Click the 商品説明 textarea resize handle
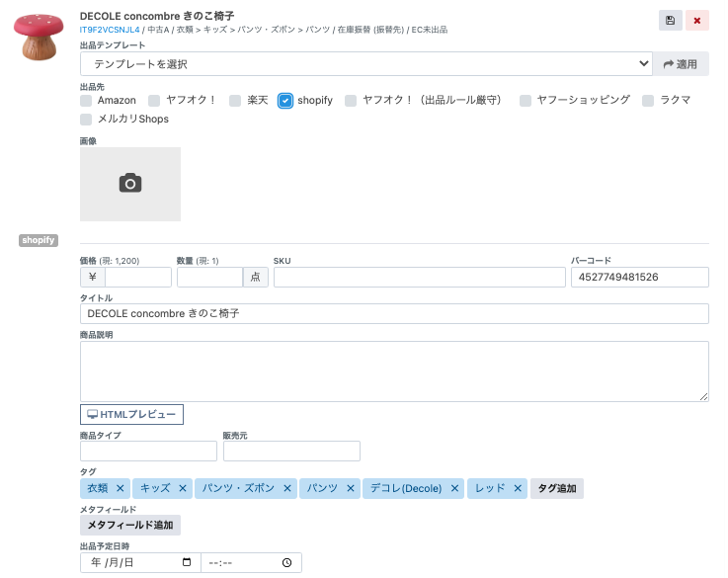 (x=704, y=396)
